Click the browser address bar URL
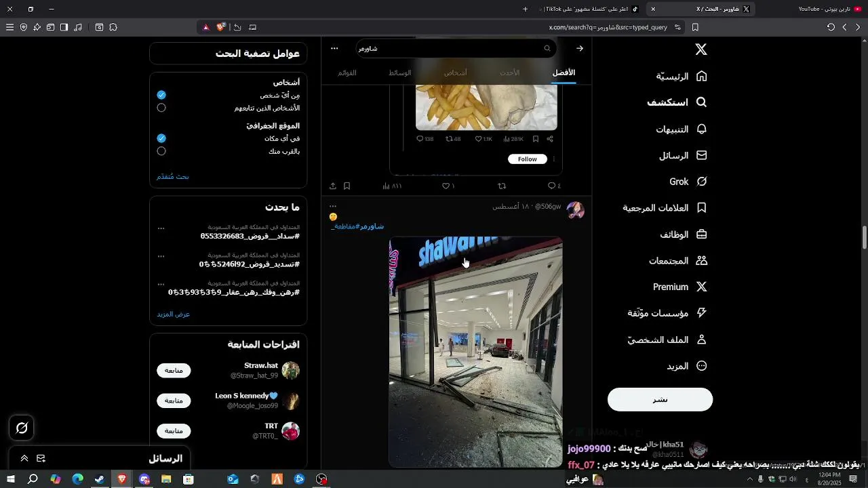The image size is (868, 488). click(x=607, y=27)
